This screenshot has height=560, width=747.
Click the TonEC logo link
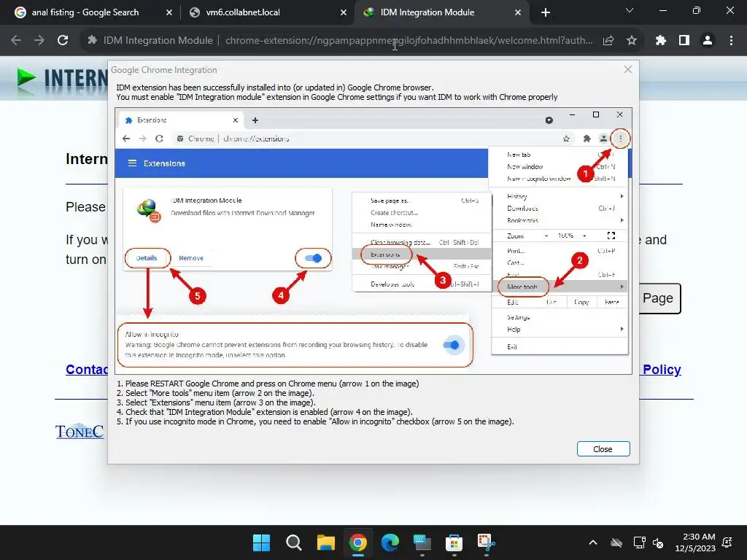coord(80,432)
